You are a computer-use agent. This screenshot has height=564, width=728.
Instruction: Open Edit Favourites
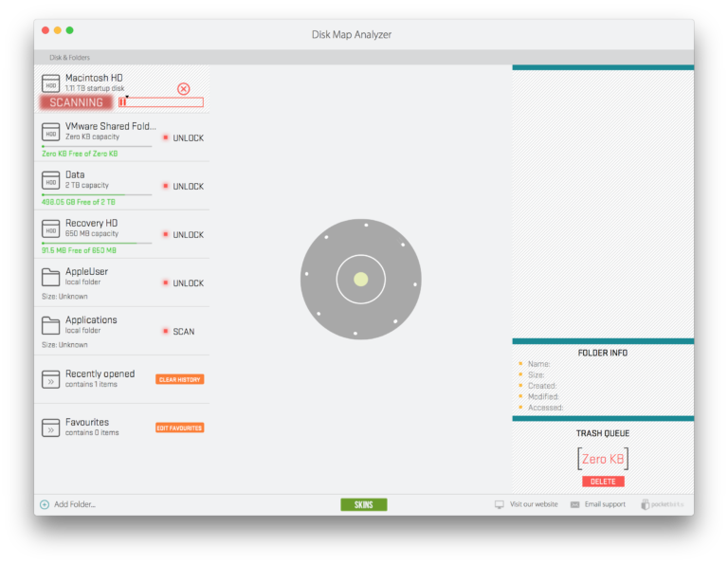180,428
